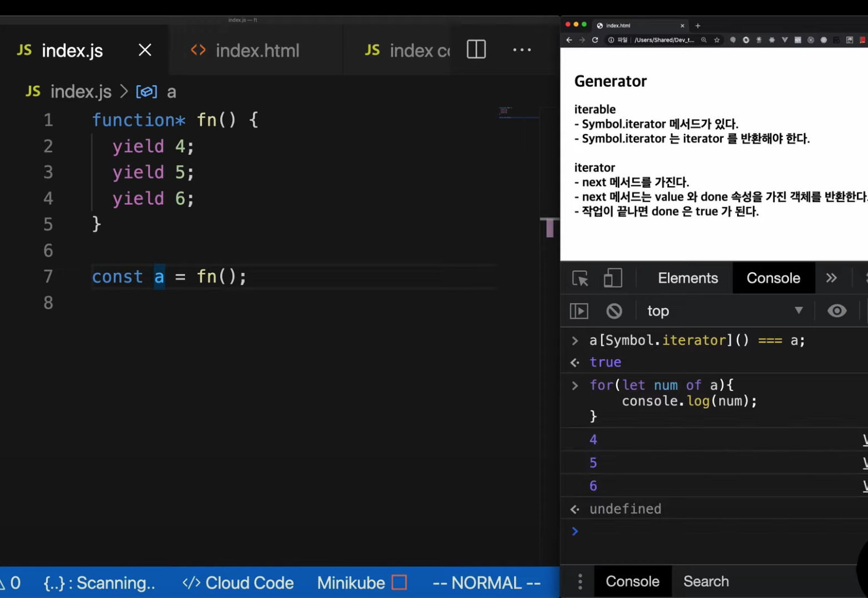868x598 pixels.
Task: Select the Console drawer tab at bottom
Action: click(632, 581)
